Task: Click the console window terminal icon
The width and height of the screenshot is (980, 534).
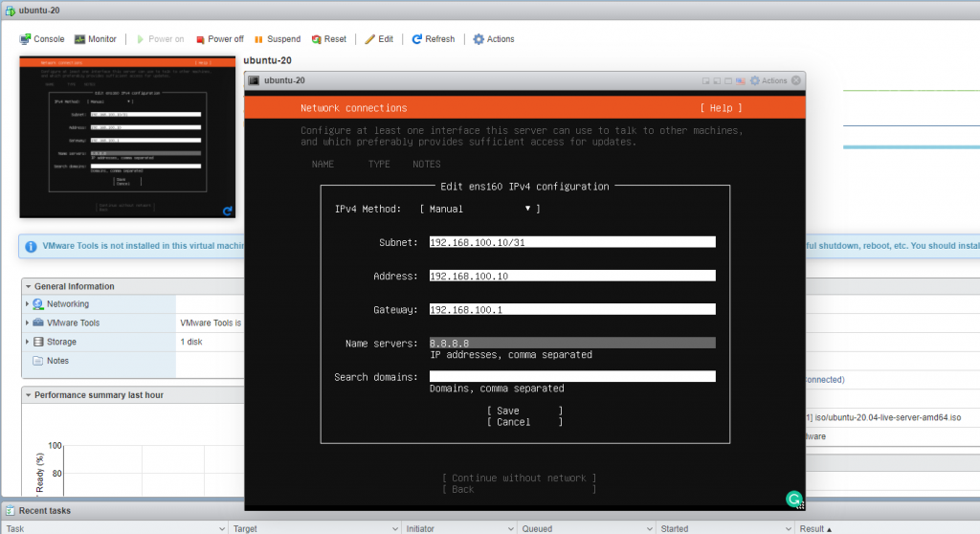Action: pyautogui.click(x=254, y=80)
